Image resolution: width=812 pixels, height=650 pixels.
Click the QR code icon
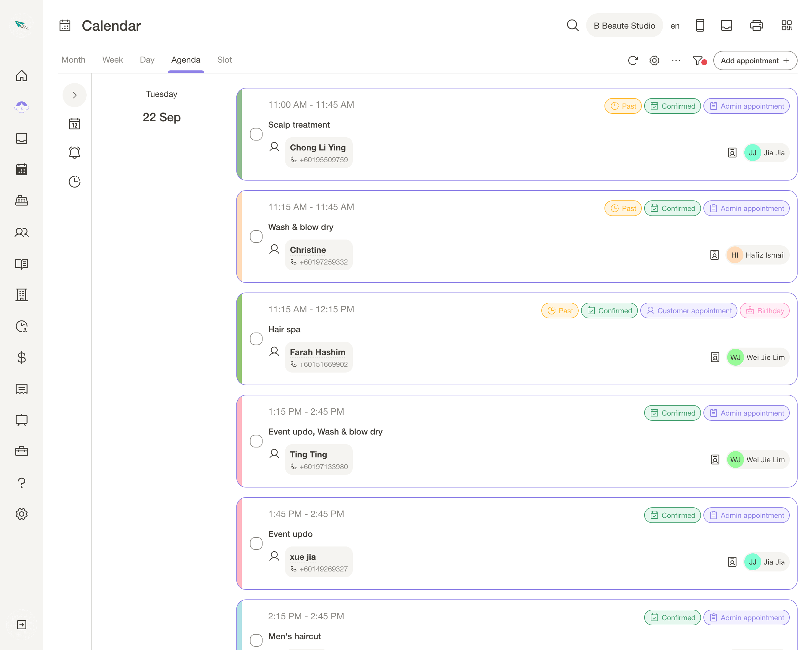pyautogui.click(x=786, y=26)
